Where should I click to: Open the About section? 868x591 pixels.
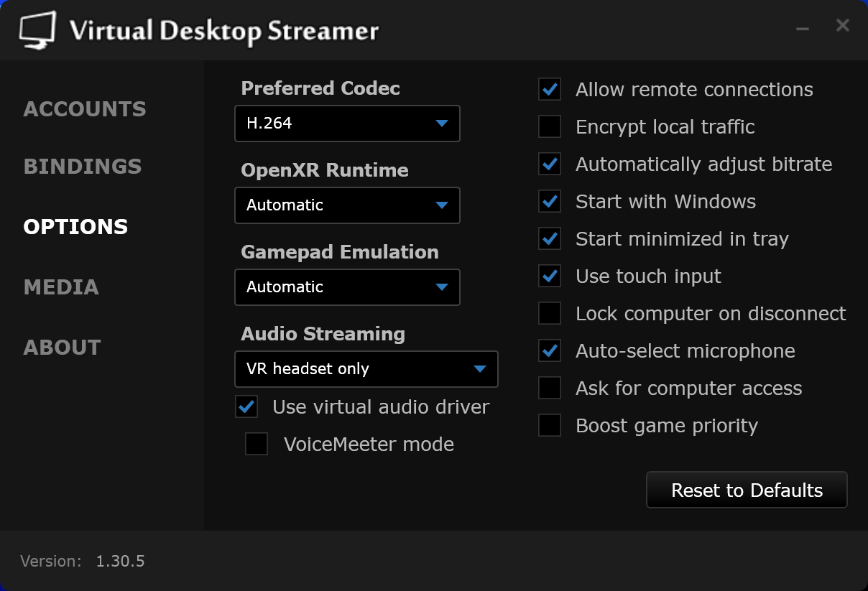62,348
